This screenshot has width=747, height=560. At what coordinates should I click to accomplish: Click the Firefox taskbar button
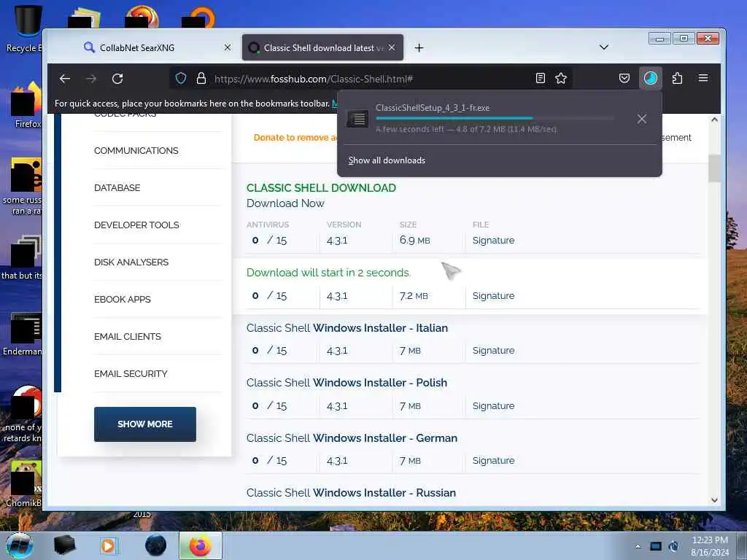coord(200,545)
